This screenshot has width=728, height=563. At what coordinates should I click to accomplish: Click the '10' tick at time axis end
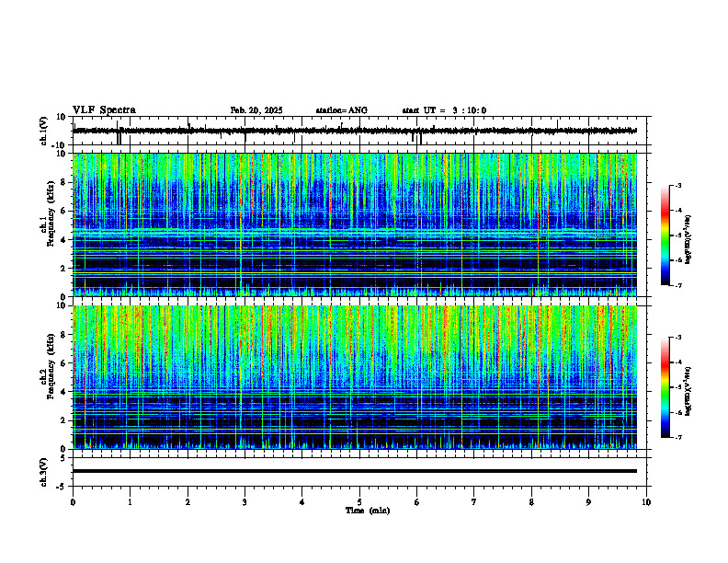click(646, 502)
